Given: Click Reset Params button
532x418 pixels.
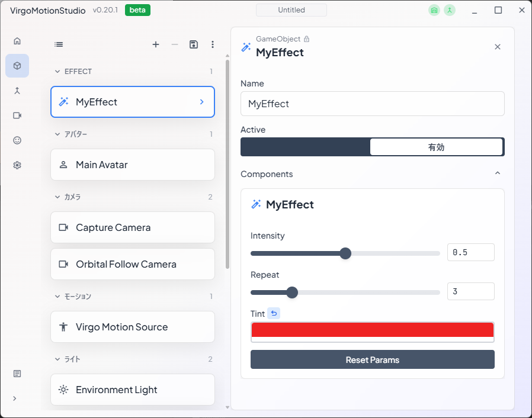Looking at the screenshot, I should tap(372, 359).
